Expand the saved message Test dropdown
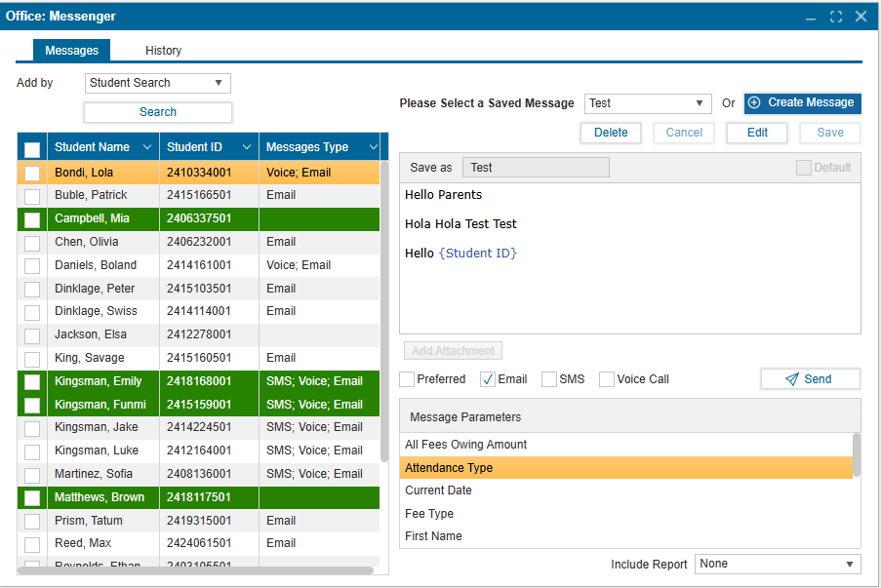The image size is (881, 588). pyautogui.click(x=648, y=103)
